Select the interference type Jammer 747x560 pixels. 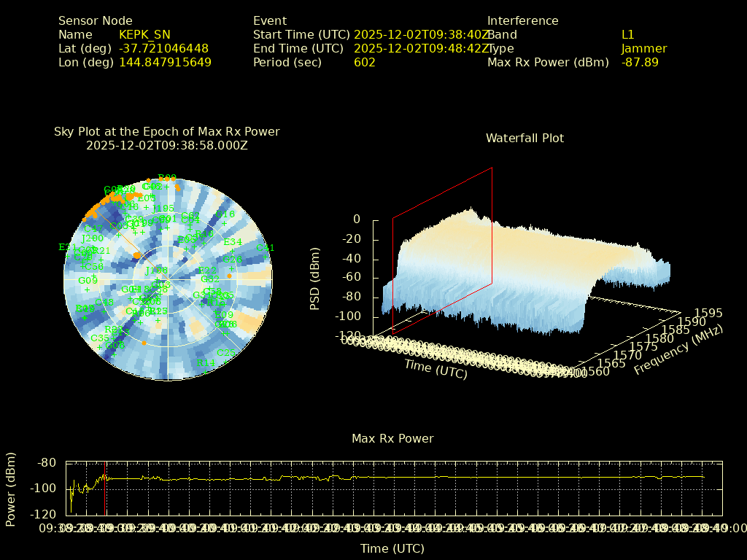point(643,49)
